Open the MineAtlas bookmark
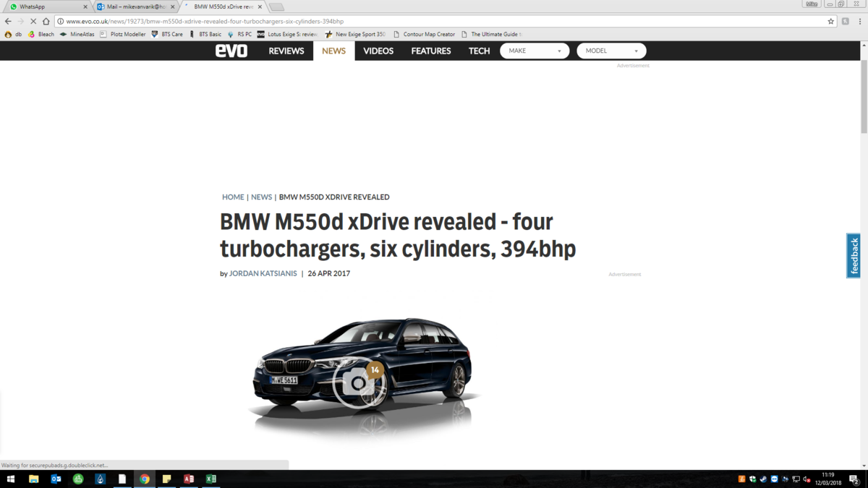Screen dimensions: 868x488 pyautogui.click(x=77, y=34)
